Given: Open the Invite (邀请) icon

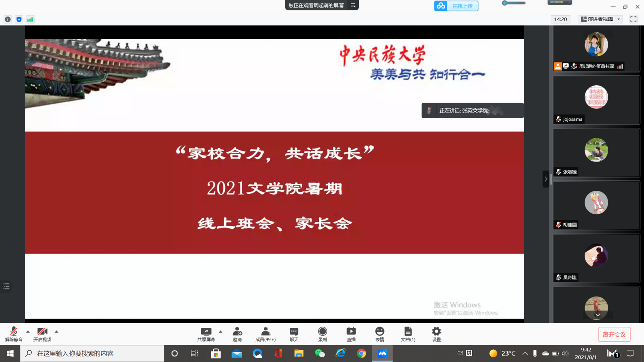Looking at the screenshot, I should (x=237, y=334).
